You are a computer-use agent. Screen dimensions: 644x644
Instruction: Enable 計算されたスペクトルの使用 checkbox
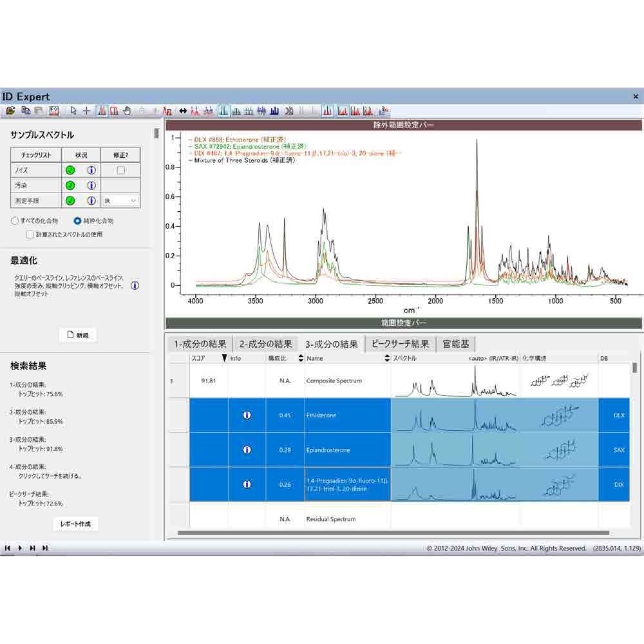(x=30, y=234)
